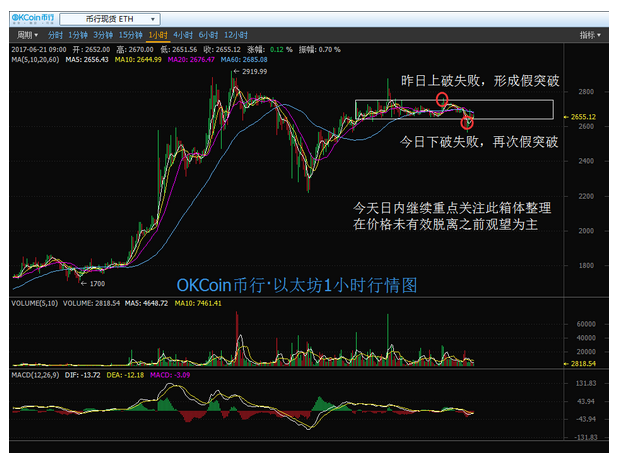Click the lower red circle breakout marker
Screen dimensions: 621x459
click(467, 122)
